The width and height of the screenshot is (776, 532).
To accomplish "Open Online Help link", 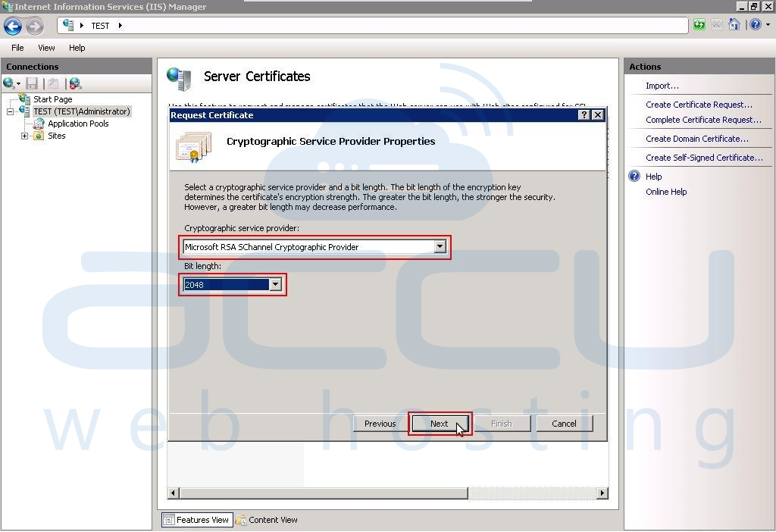I will pos(666,192).
